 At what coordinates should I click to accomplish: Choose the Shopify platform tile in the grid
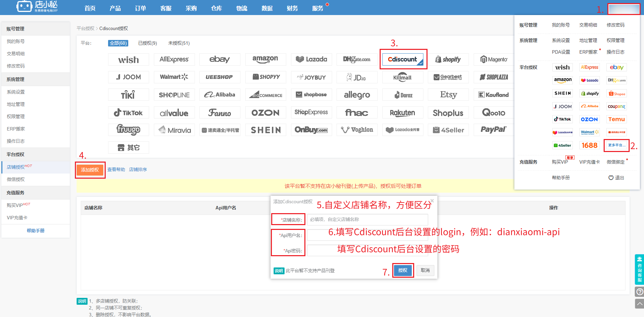tap(448, 59)
